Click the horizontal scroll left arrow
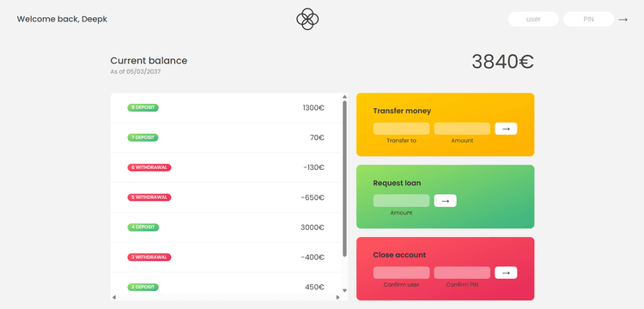This screenshot has width=644, height=309. coord(114,297)
